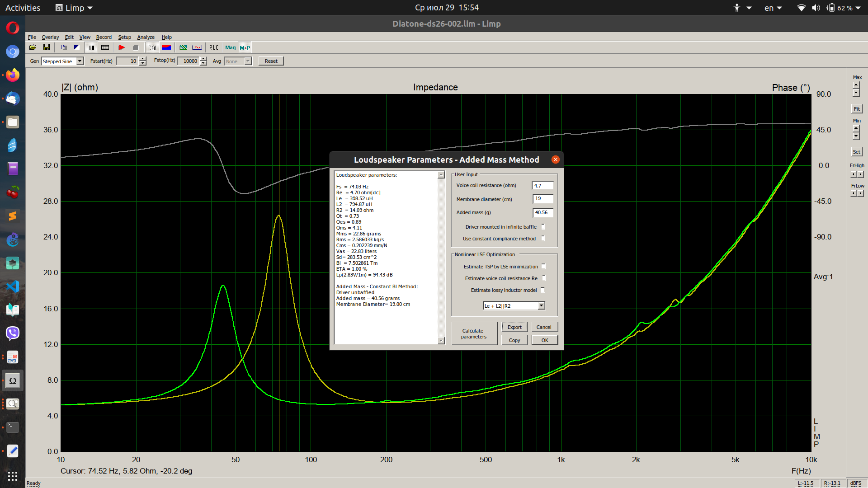Close the Loudspeaker Parameters dialog
This screenshot has height=488, width=868.
click(x=556, y=160)
